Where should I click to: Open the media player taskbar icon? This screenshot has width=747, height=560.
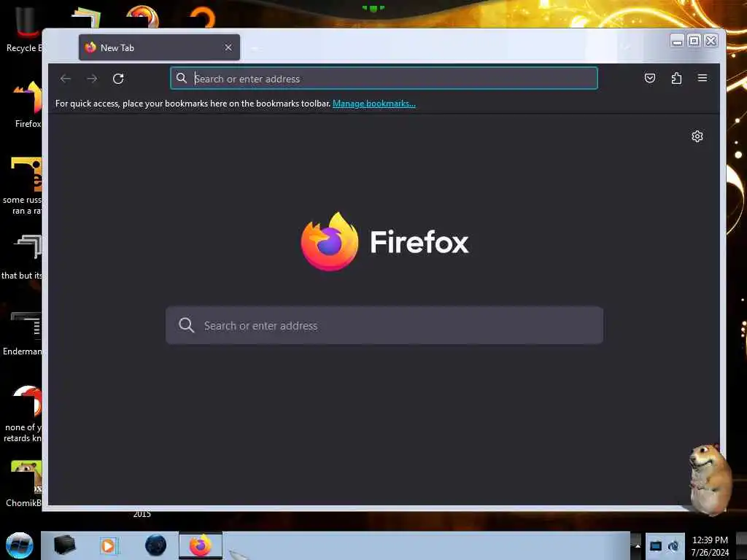pyautogui.click(x=108, y=545)
